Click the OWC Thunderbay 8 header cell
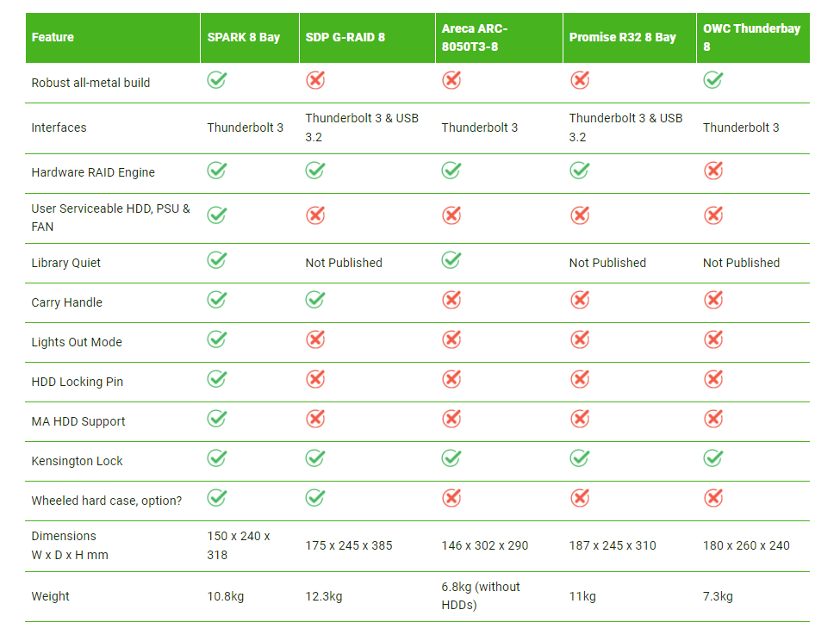 point(753,38)
